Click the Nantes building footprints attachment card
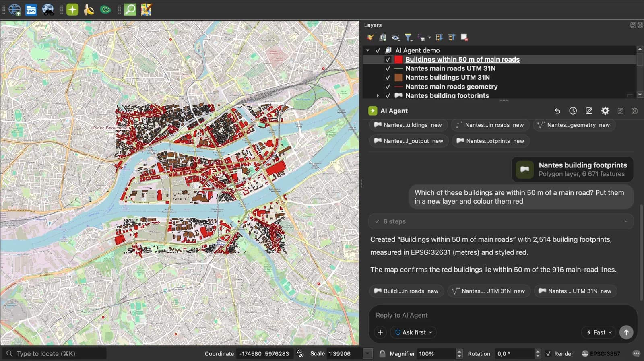 pos(572,169)
